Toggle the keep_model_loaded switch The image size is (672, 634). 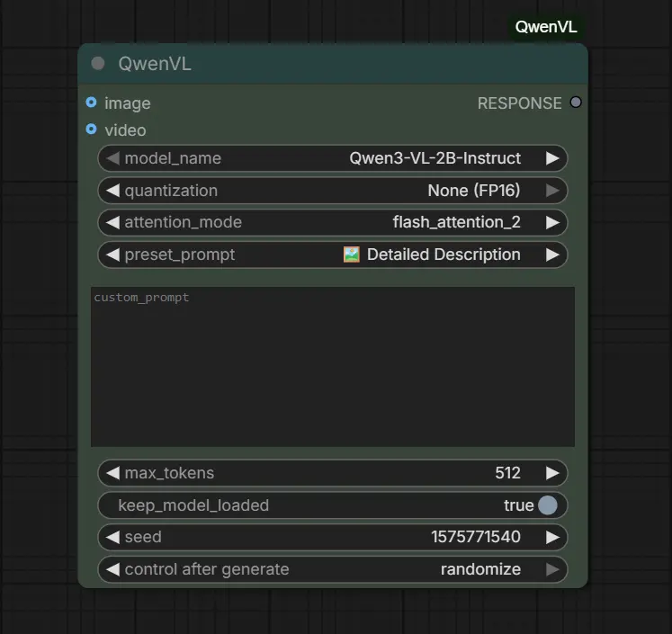(x=547, y=505)
